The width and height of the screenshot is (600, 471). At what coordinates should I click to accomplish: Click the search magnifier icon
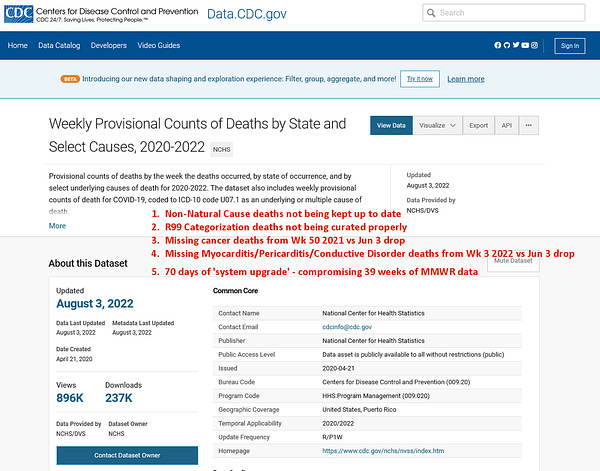[431, 13]
